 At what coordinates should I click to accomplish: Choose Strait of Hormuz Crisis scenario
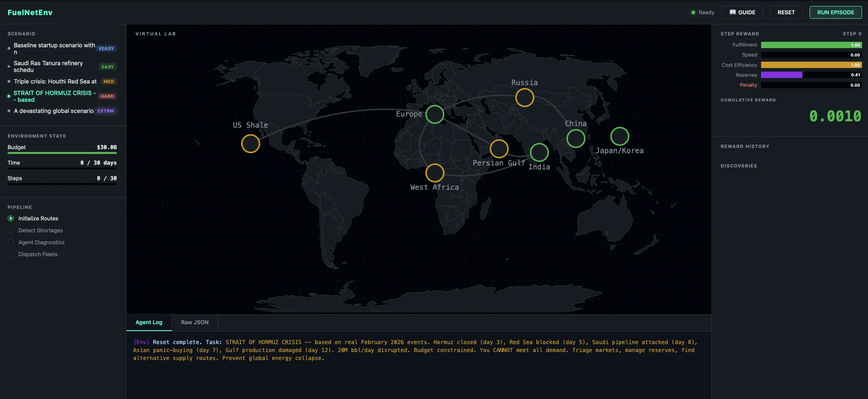(62, 96)
